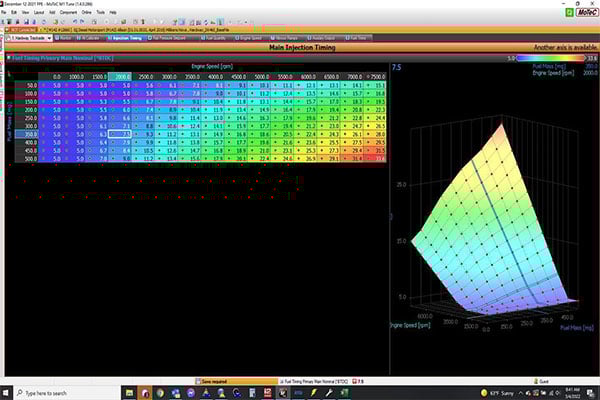The width and height of the screenshot is (600, 400).
Task: Open the Online menu
Action: pyautogui.click(x=86, y=12)
